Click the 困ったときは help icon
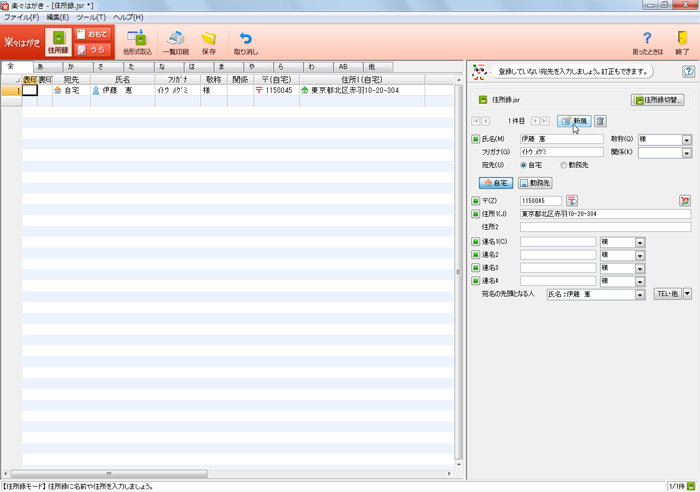Image resolution: width=700 pixels, height=492 pixels. click(x=646, y=39)
